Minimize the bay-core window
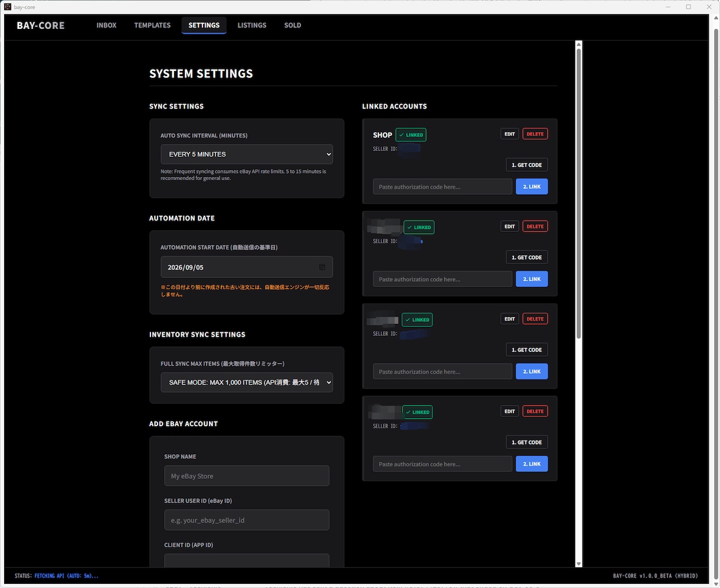The image size is (720, 588). coord(669,6)
